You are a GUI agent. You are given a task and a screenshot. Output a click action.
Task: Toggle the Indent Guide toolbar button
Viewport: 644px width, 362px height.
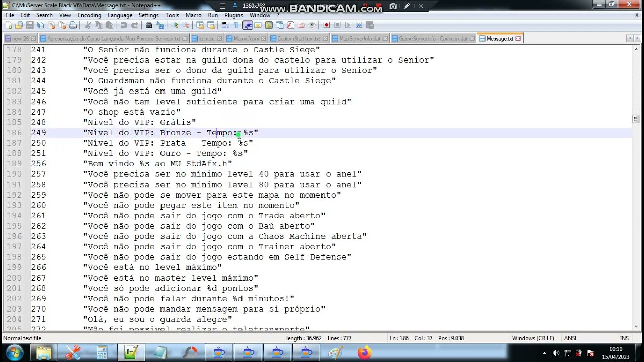click(x=247, y=25)
